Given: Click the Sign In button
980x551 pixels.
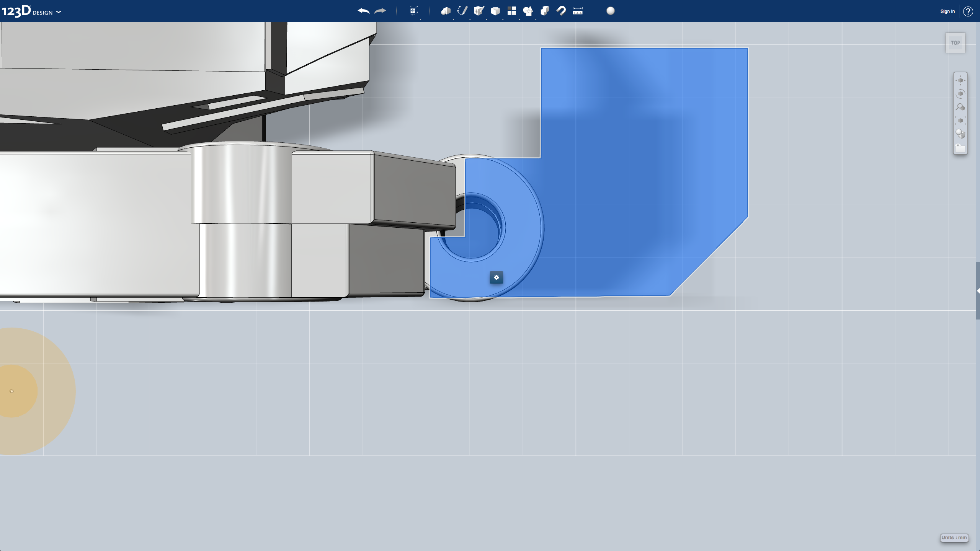Looking at the screenshot, I should click(947, 11).
